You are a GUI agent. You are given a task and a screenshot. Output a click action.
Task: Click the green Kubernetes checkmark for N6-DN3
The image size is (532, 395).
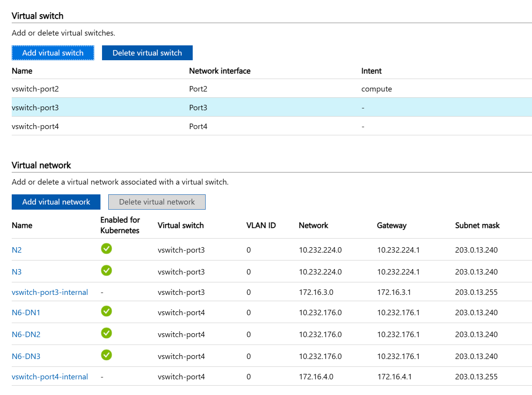[x=106, y=355]
